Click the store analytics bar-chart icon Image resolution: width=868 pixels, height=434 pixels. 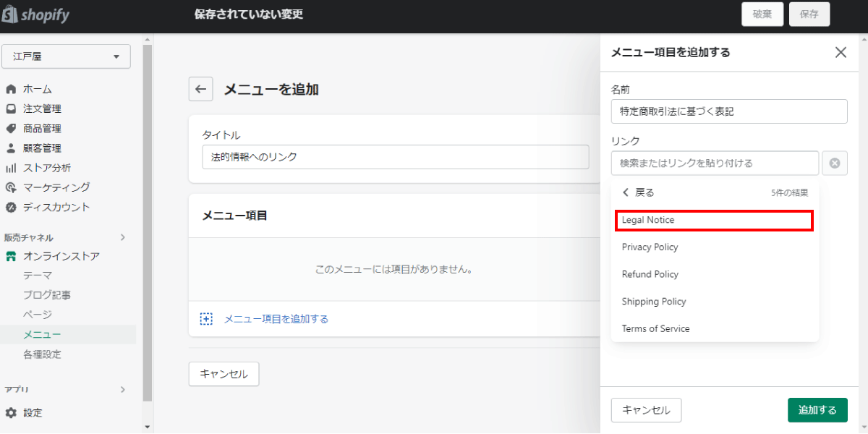tap(11, 167)
